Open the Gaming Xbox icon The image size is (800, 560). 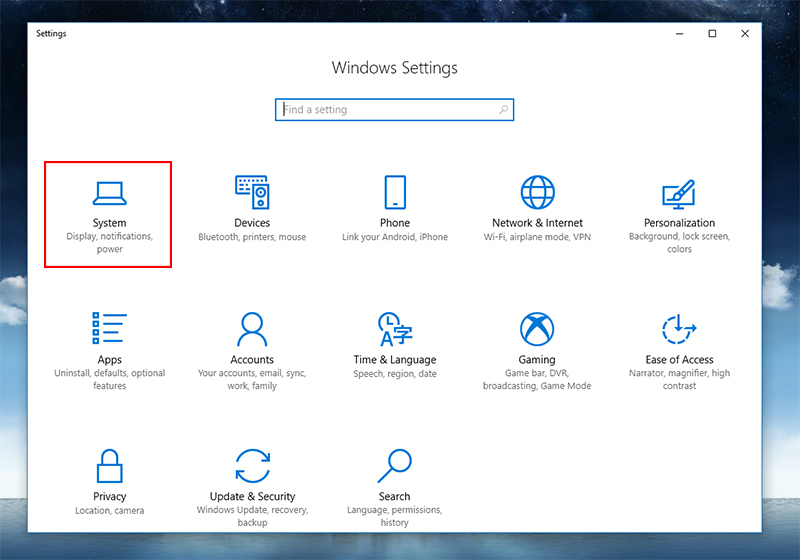coord(537,329)
